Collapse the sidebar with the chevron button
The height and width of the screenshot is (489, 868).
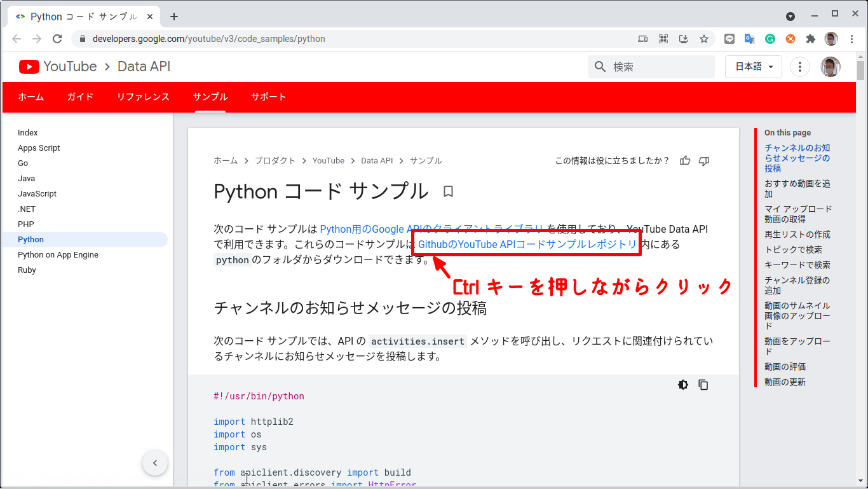click(x=155, y=463)
